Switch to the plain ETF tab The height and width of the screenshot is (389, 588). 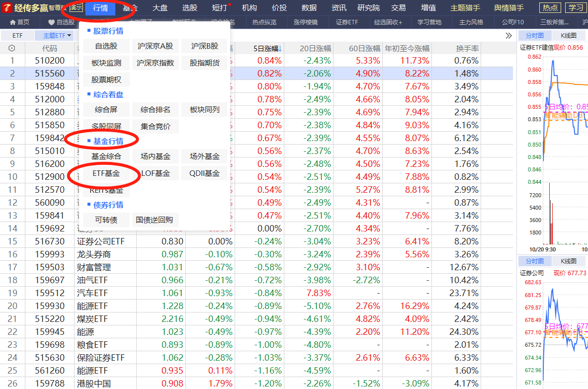(x=18, y=36)
